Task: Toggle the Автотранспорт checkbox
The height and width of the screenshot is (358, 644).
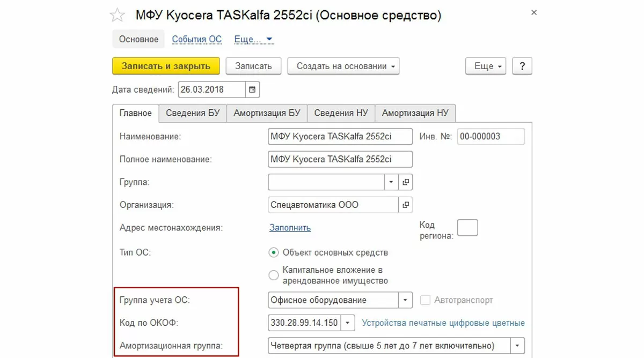Action: pos(425,300)
